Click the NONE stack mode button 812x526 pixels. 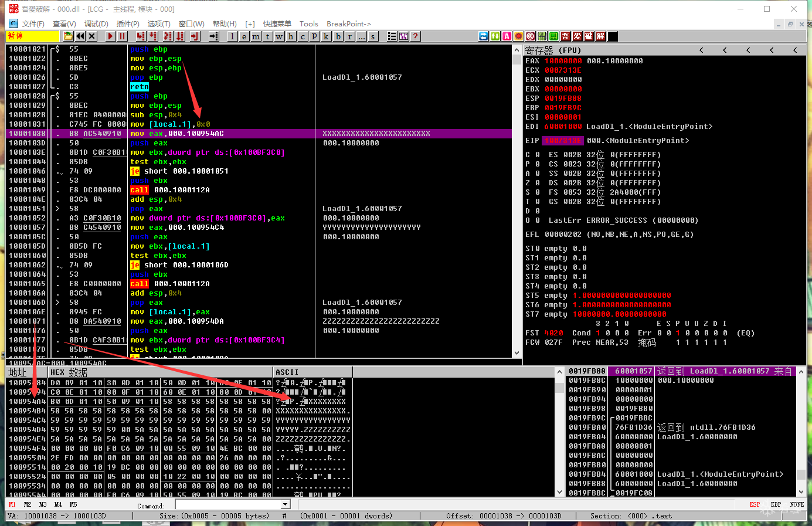797,504
